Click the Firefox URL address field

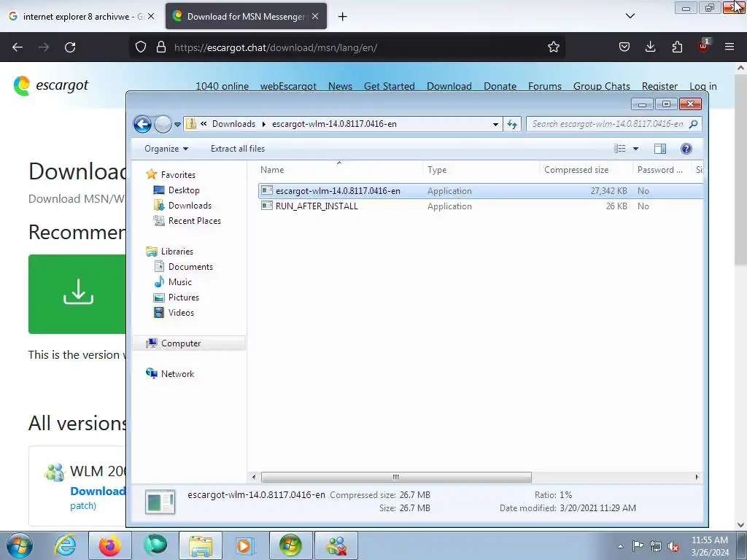[x=357, y=47]
